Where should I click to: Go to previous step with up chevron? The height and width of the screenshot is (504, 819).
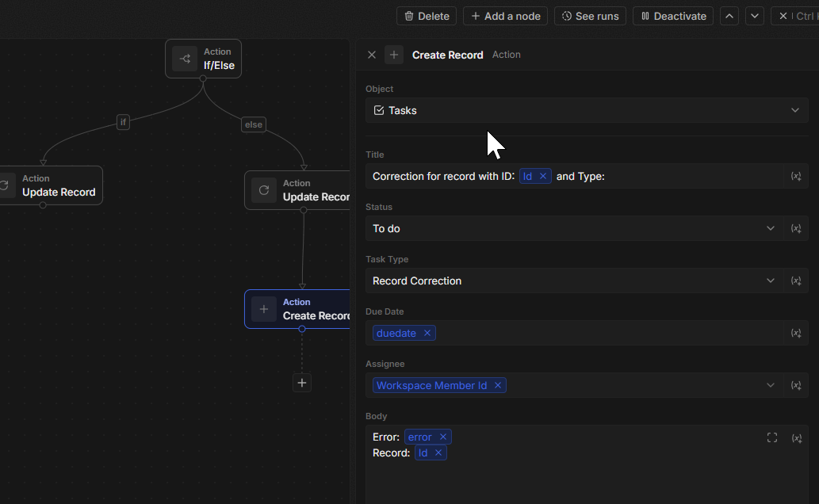tap(730, 16)
